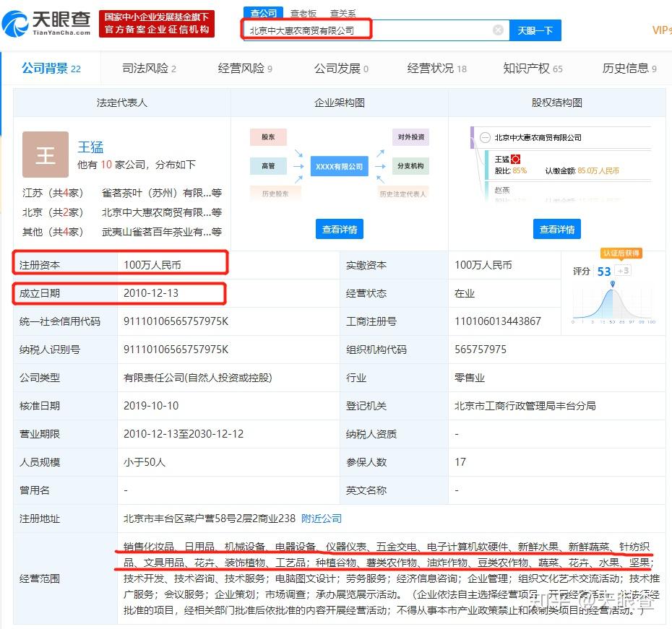Image resolution: width=672 pixels, height=629 pixels.
Task: Clear the search box with the X icon
Action: [x=498, y=30]
